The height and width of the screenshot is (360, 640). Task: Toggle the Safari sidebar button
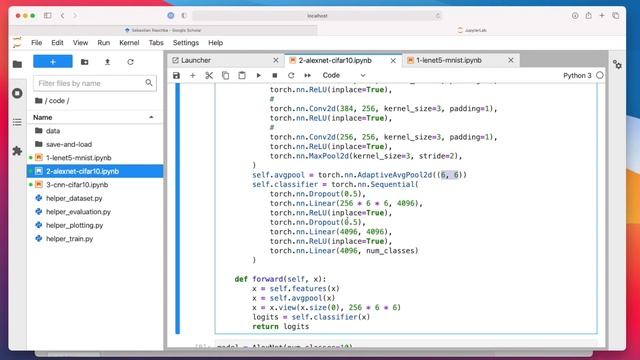tap(47, 16)
